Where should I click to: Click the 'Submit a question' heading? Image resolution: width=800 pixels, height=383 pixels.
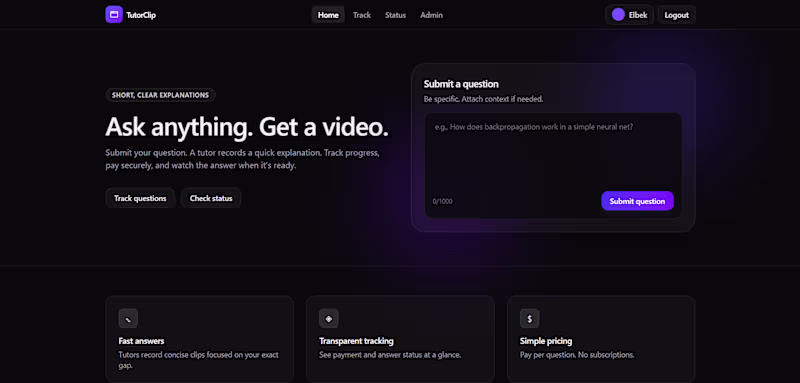point(461,84)
